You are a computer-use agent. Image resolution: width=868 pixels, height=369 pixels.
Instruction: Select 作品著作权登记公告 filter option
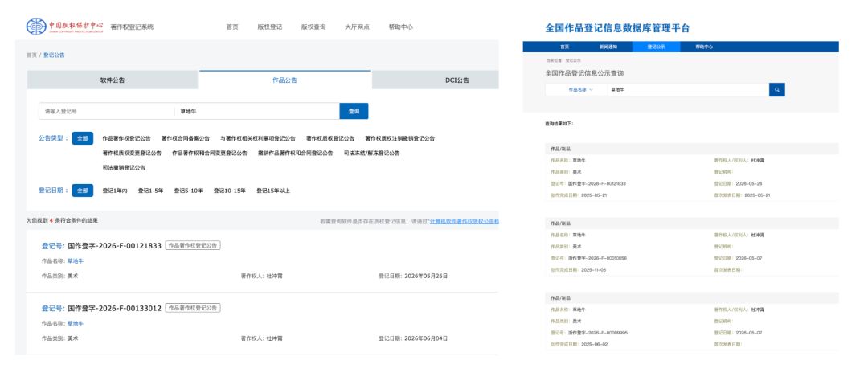(x=126, y=138)
